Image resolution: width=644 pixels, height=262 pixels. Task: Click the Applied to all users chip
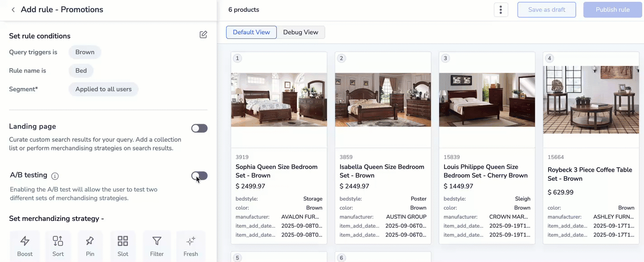tap(104, 89)
